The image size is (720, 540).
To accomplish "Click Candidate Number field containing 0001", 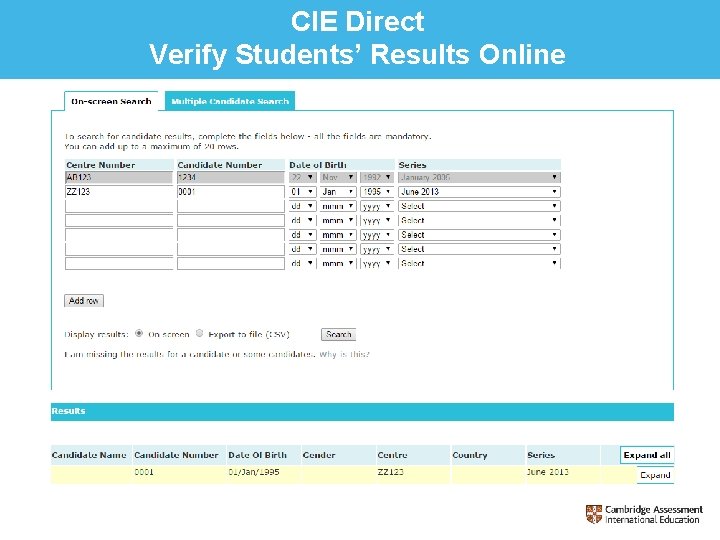I will tap(231, 192).
